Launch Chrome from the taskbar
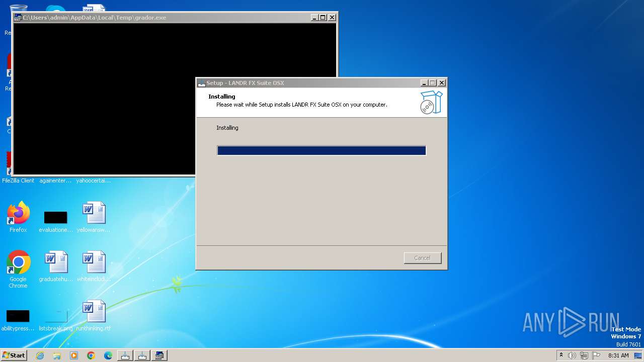Screen dimensions: 644x362 91,355
